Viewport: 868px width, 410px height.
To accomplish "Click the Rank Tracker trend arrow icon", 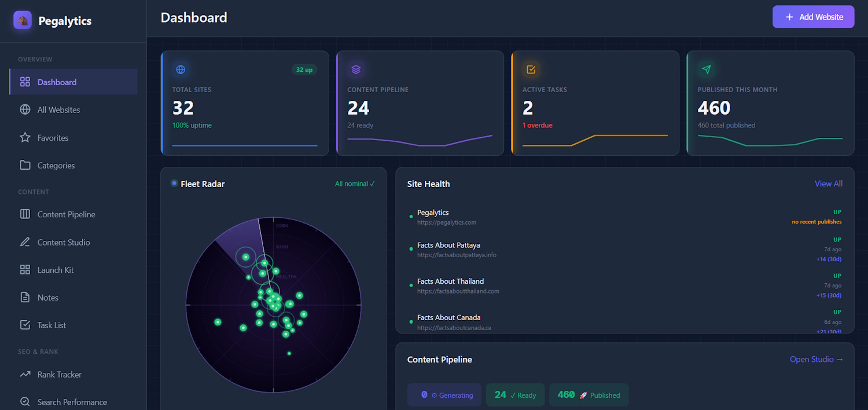I will (25, 374).
